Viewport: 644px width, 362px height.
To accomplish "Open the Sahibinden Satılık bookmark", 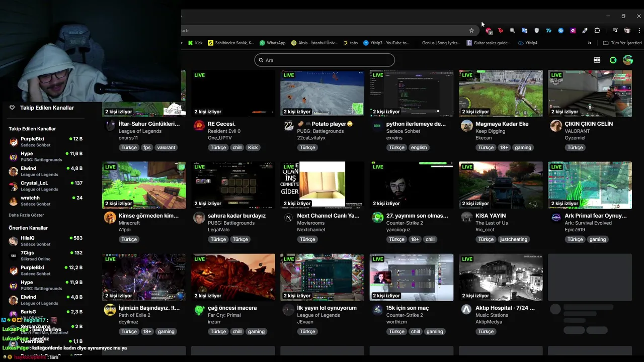I will (x=231, y=43).
